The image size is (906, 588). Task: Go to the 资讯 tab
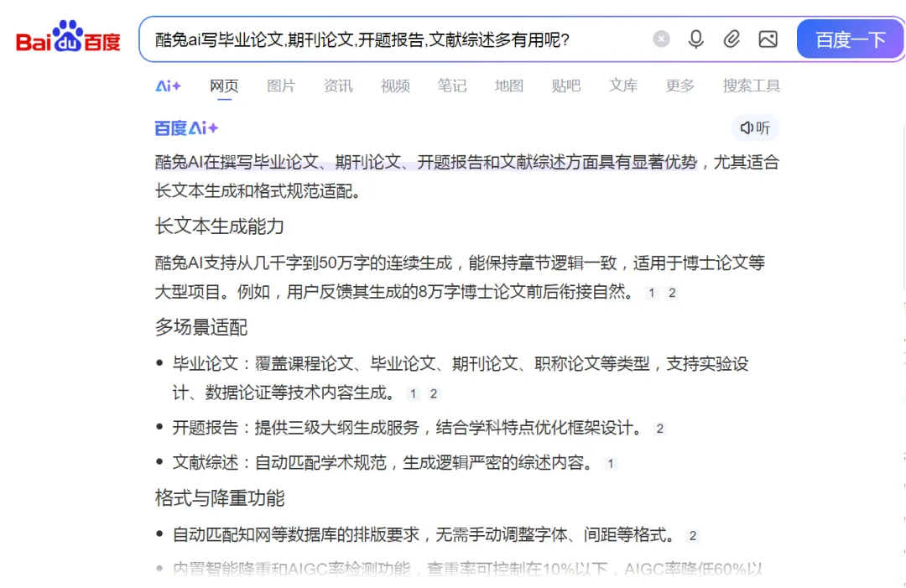click(x=338, y=86)
